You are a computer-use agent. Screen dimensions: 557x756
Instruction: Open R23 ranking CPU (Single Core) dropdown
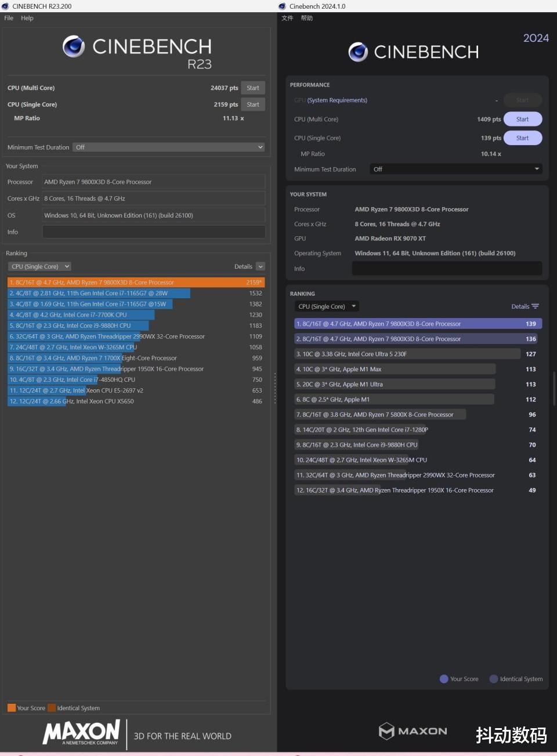point(39,266)
